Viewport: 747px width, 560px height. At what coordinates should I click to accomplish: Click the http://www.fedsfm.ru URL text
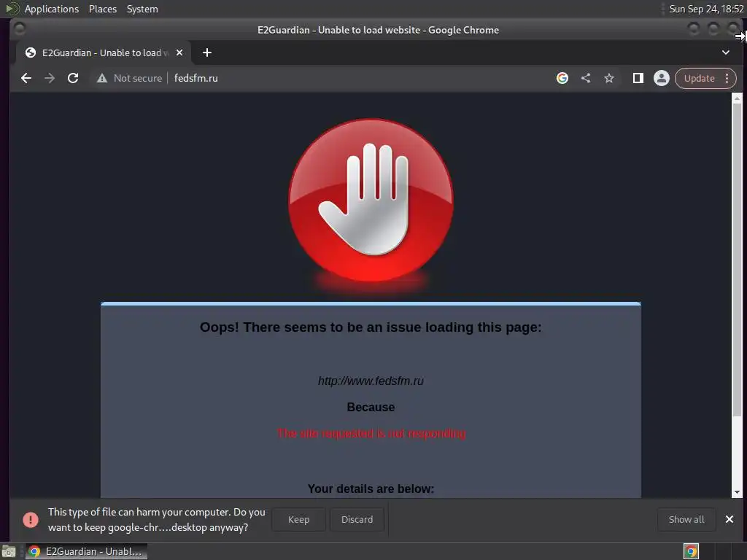coord(371,381)
